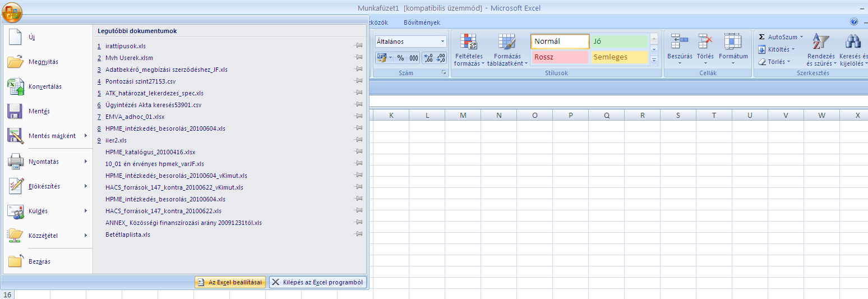Switch to the Bővítmények ribbon tab

(422, 22)
